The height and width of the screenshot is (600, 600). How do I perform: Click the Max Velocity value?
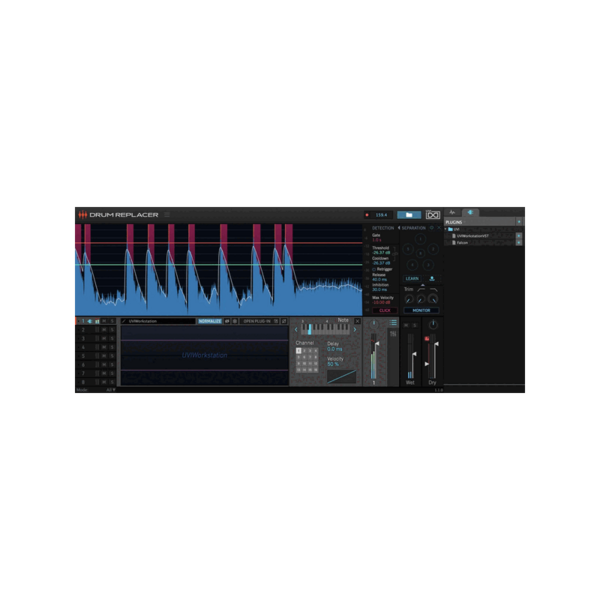381,302
